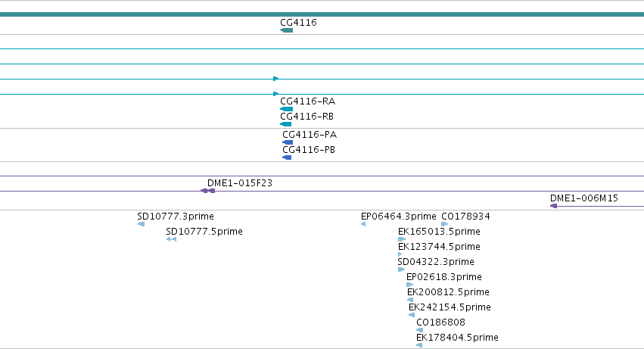Click the EK178404.5prime label
The image size is (644, 349).
[x=457, y=338]
